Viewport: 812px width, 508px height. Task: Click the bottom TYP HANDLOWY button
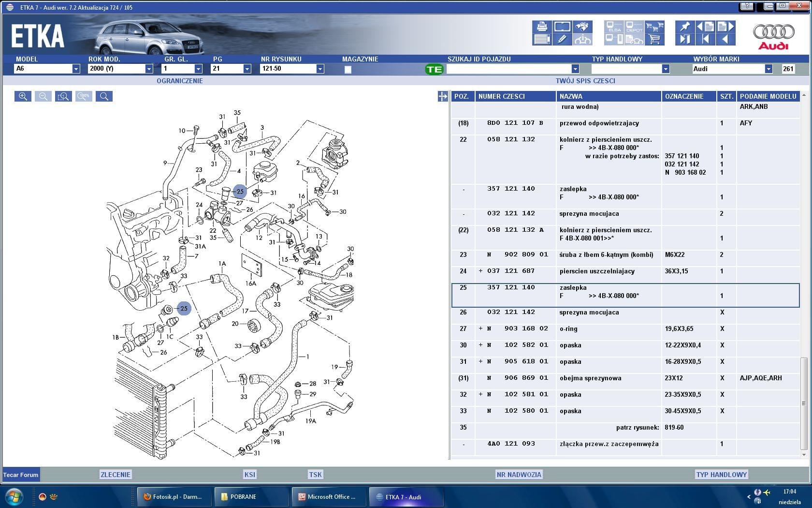[722, 475]
